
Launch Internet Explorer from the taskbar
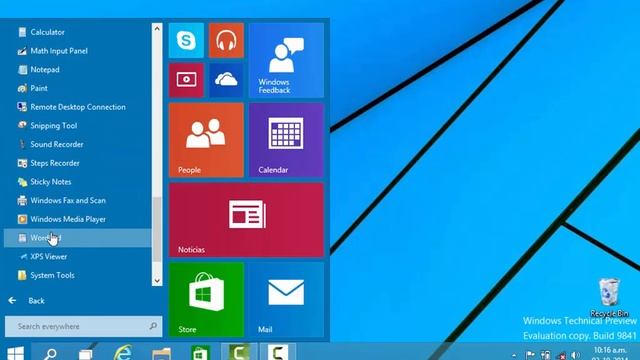tap(123, 353)
